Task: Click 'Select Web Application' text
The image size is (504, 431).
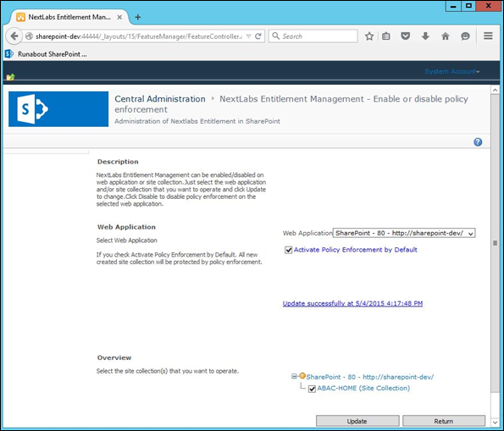Action: point(127,240)
